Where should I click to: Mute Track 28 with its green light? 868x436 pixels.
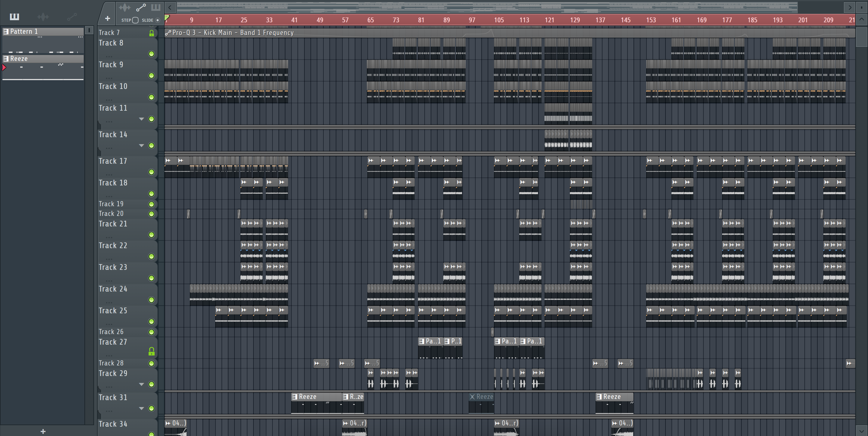pos(152,363)
